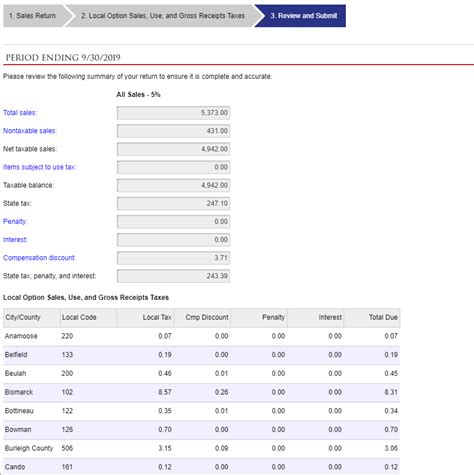Click the Total Due column header
The height and width of the screenshot is (475, 474).
tap(372, 317)
